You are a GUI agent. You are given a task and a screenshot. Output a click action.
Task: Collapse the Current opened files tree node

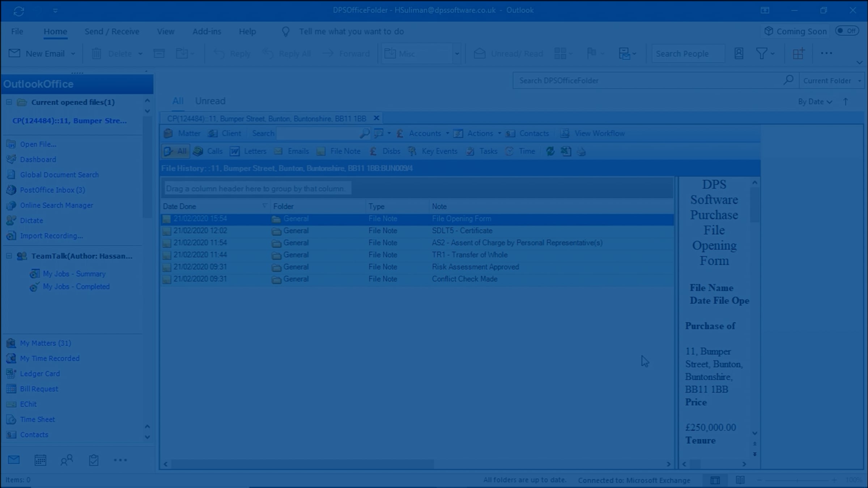(x=9, y=102)
